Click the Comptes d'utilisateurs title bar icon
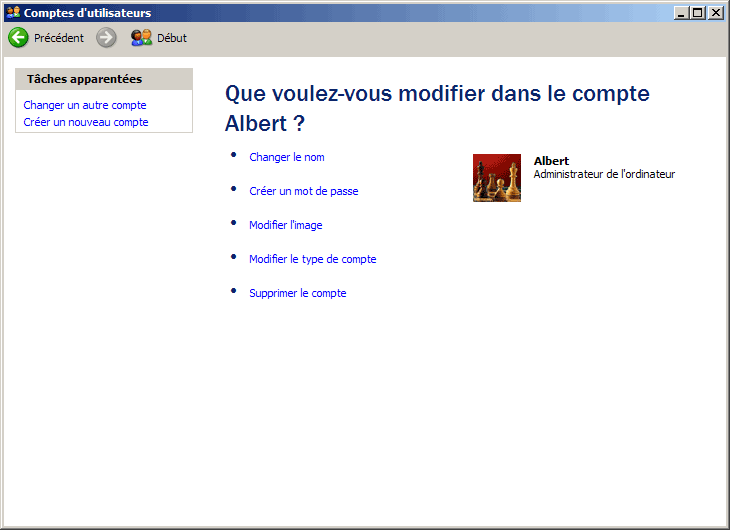The height and width of the screenshot is (530, 730). [x=13, y=12]
